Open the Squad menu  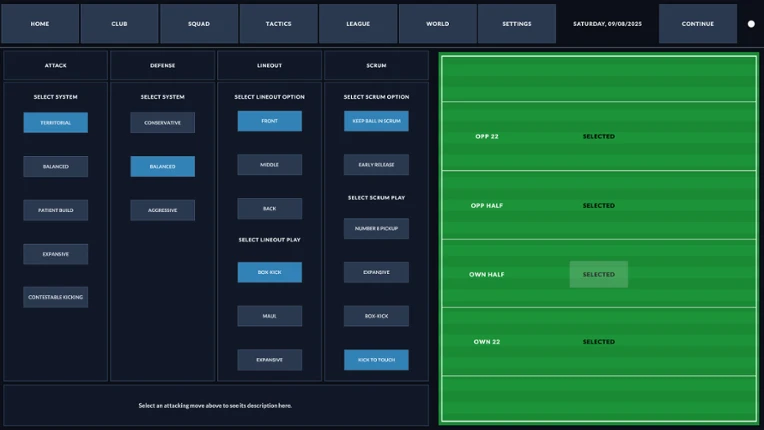point(199,24)
